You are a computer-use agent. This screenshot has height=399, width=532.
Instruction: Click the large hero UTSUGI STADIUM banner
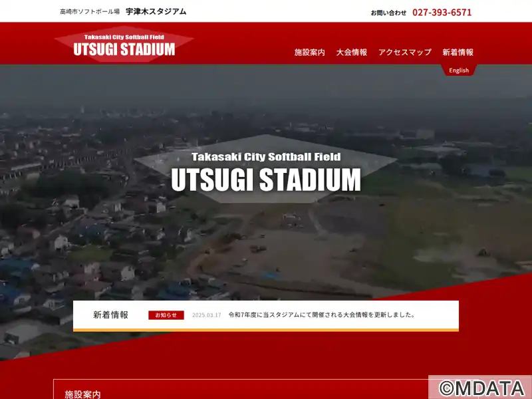[266, 169]
